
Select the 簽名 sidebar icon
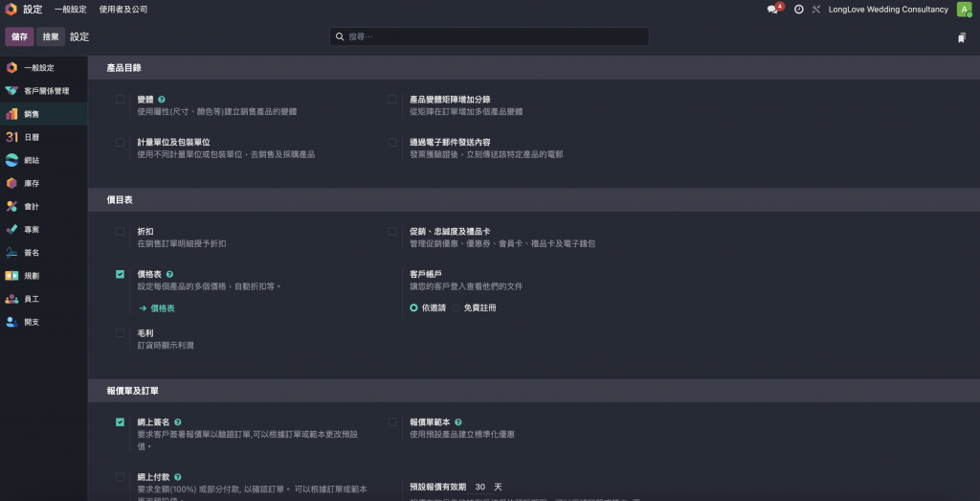[x=11, y=253]
